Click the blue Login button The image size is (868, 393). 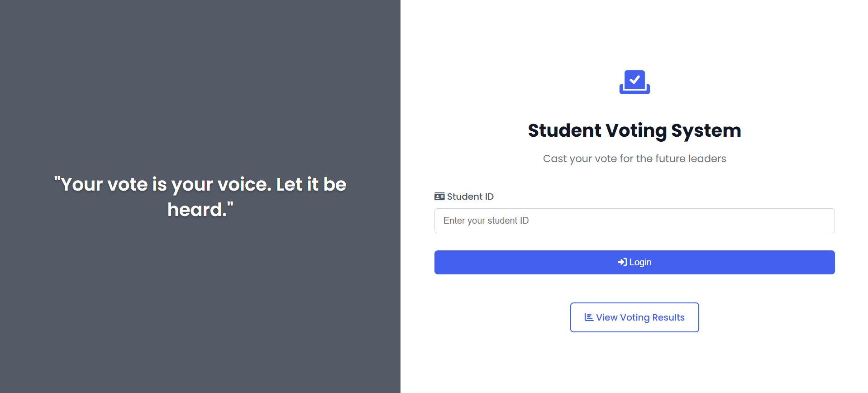[x=634, y=262]
